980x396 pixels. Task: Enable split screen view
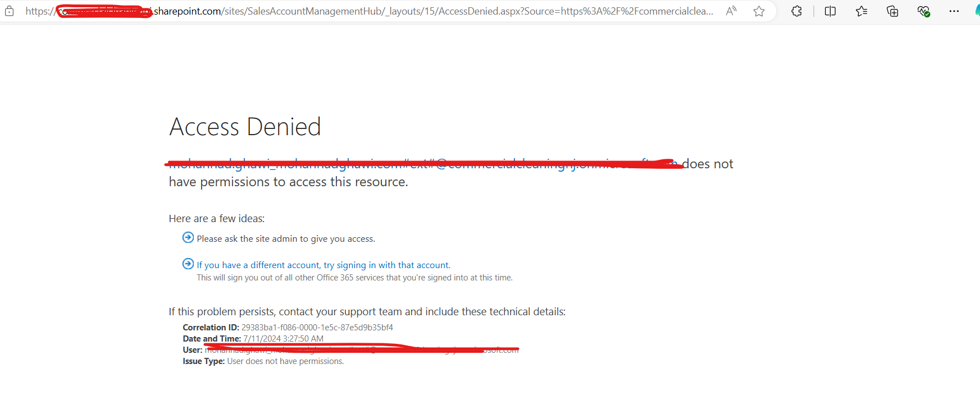[830, 11]
